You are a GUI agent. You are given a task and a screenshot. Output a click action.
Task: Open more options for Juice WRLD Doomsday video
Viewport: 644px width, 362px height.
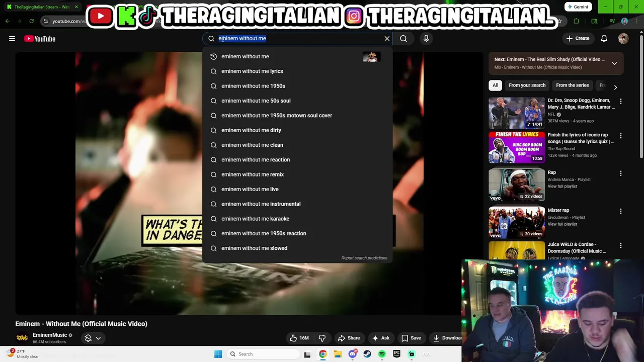(620, 245)
